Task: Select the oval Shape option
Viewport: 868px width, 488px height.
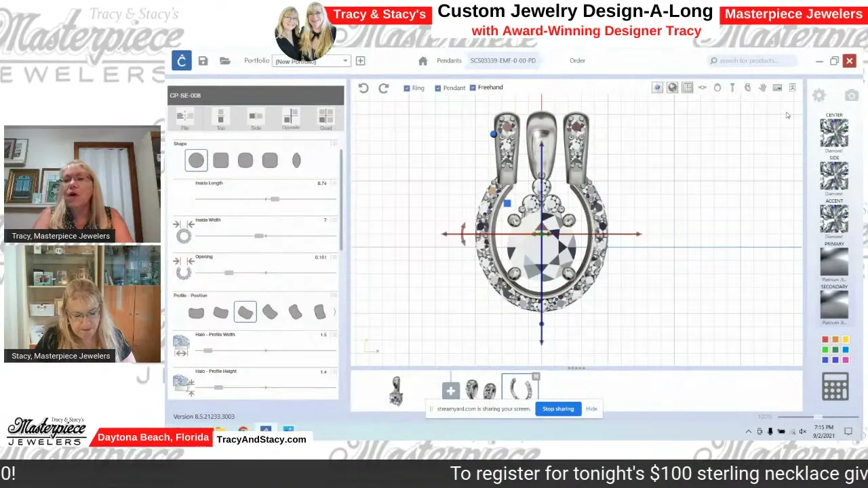Action: point(296,161)
